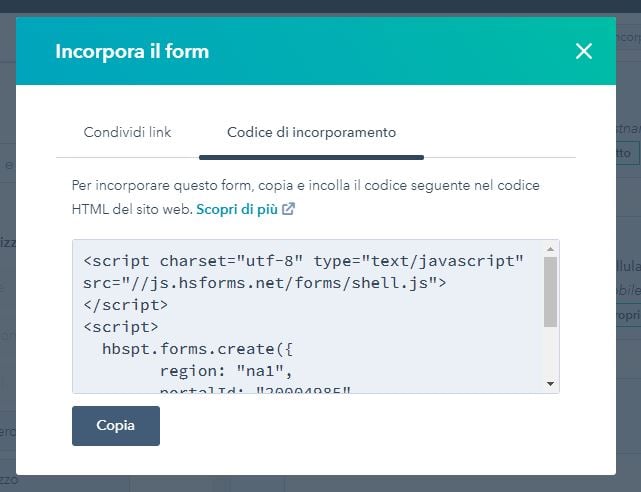Viewport: 641px width, 492px height.
Task: Click the script charset utf-8 code line
Action: 303,261
